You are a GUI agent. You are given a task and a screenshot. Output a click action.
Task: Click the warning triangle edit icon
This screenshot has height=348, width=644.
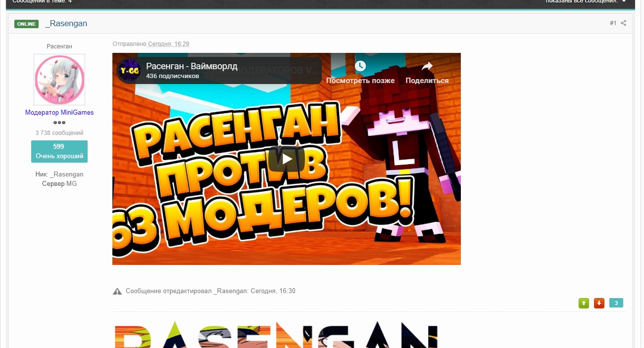(117, 291)
